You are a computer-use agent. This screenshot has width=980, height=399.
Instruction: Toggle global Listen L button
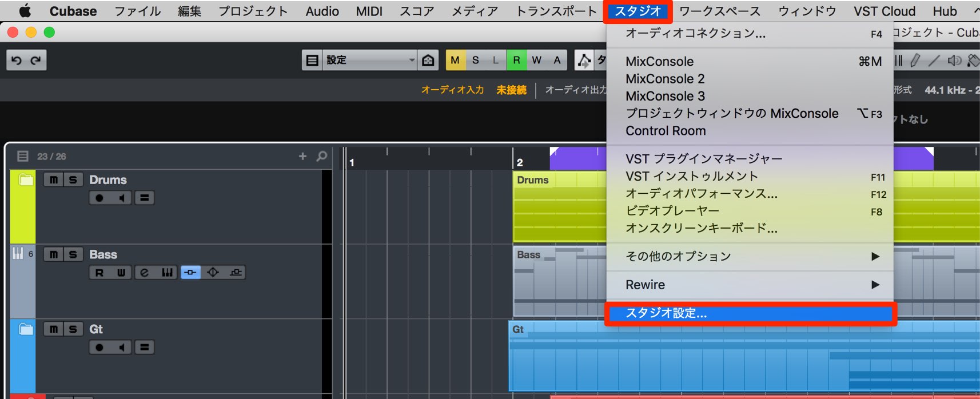(x=496, y=60)
